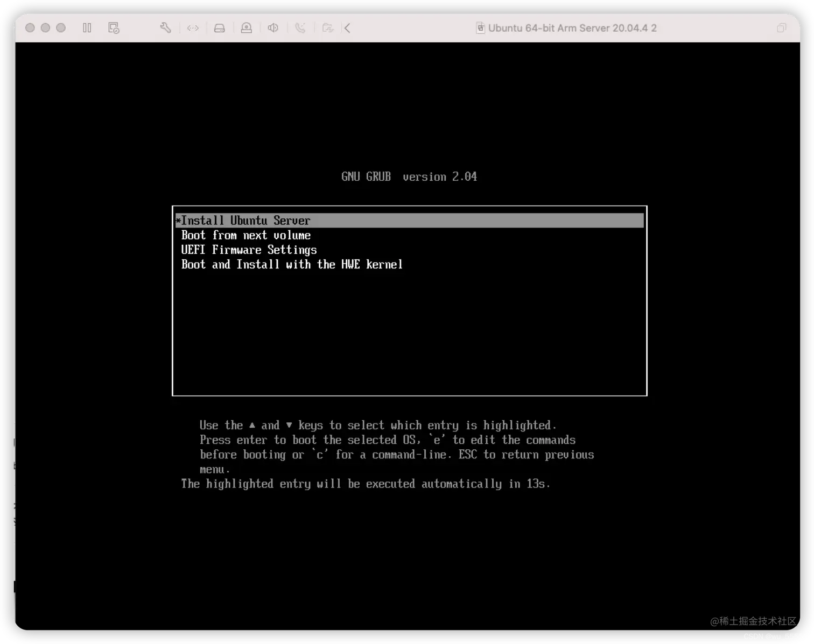The image size is (814, 644).
Task: Close the VM window with red button
Action: 30,28
